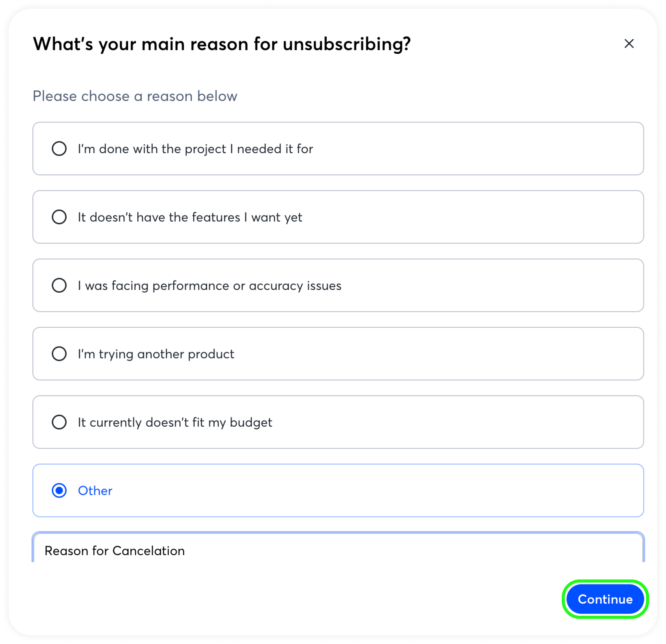Click the "I'm done with the project I needed it for" label

coord(195,149)
